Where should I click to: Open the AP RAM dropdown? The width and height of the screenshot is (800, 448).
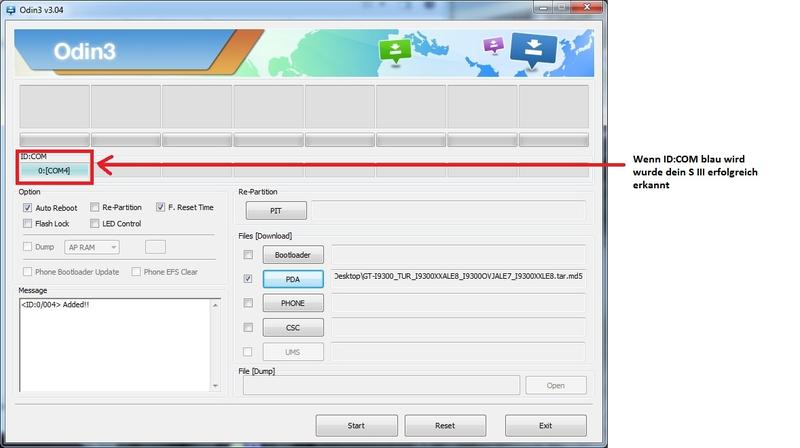[x=91, y=247]
